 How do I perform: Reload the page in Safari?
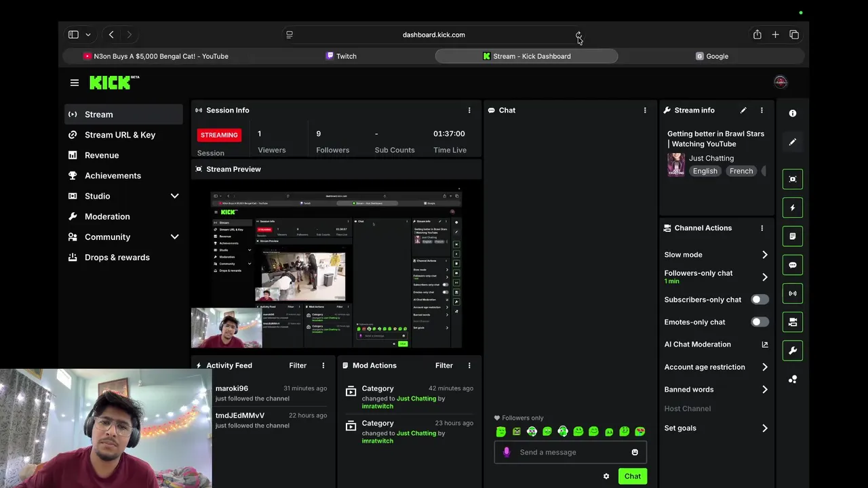point(578,35)
